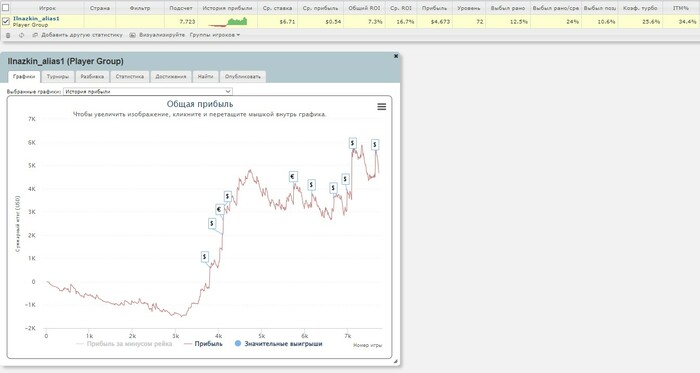Click the ITM value 34.4%
700x373 pixels.
687,21
